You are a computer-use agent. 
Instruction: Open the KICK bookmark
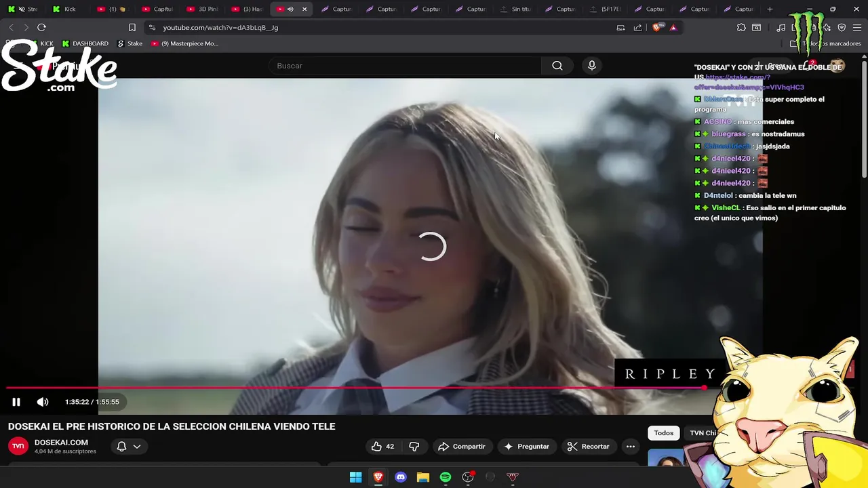(41, 43)
